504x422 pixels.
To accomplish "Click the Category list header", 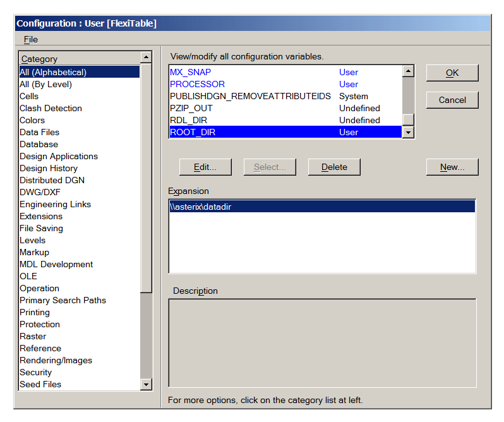I will (x=80, y=59).
